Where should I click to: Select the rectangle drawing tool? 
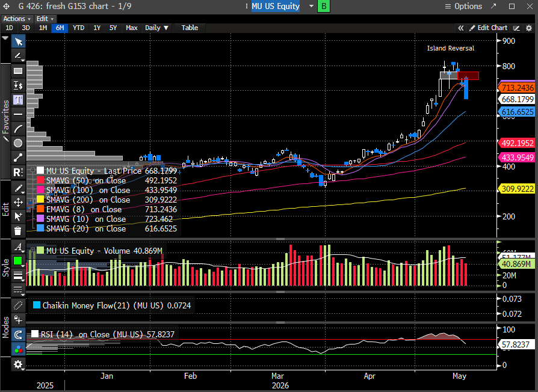pos(18,71)
